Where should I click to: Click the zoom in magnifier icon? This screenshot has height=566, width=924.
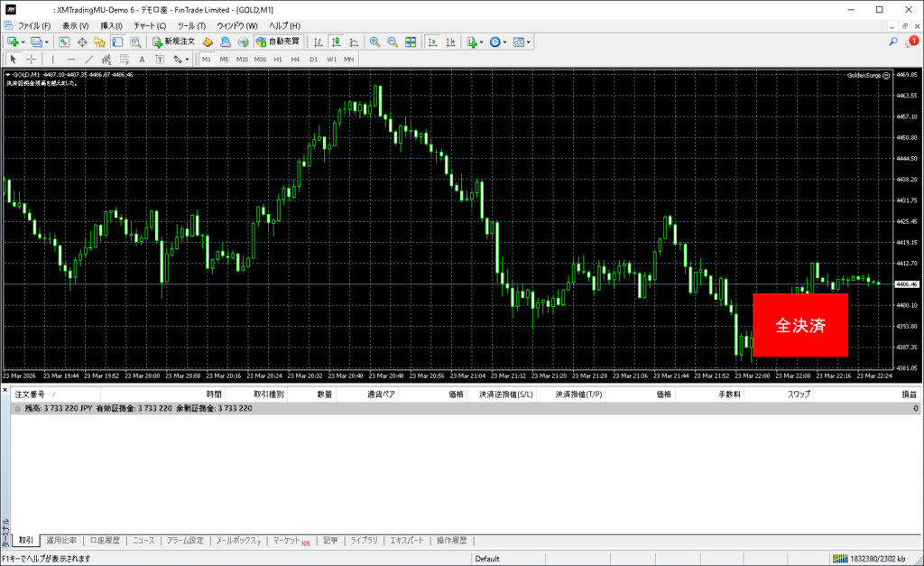tap(374, 42)
